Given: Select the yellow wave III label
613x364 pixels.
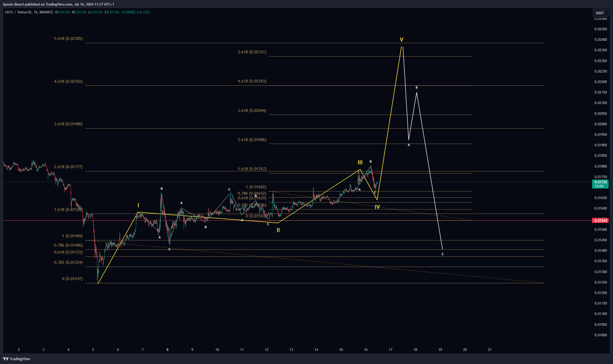Looking at the screenshot, I should coord(360,162).
